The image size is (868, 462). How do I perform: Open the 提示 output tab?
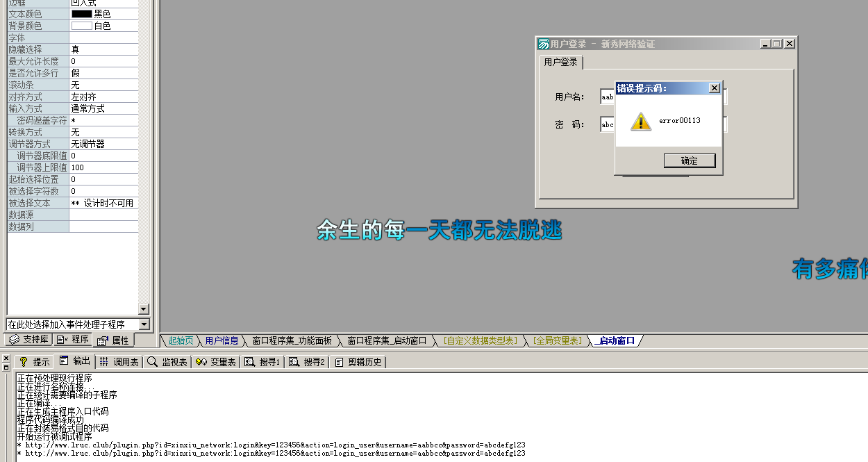click(x=34, y=362)
